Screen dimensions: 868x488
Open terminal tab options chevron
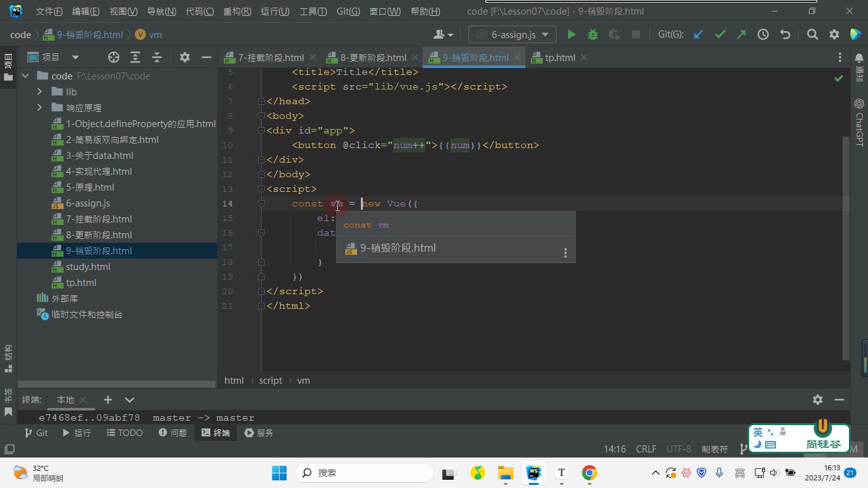(130, 400)
